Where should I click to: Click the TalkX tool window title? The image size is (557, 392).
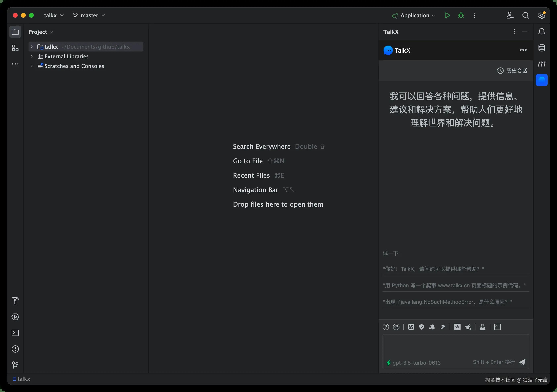click(x=391, y=32)
